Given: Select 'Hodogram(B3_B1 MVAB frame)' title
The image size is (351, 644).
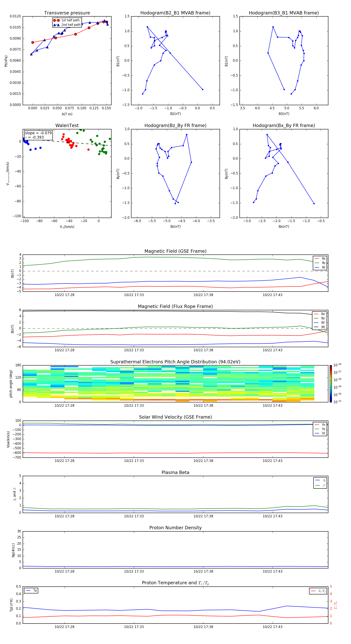Looking at the screenshot, I should (x=284, y=13).
